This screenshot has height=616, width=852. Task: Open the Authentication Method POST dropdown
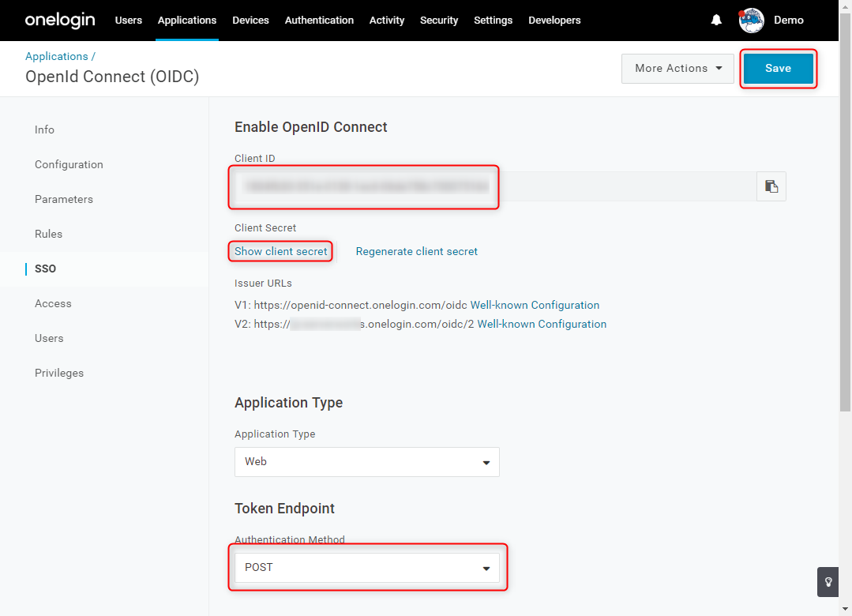pyautogui.click(x=366, y=568)
